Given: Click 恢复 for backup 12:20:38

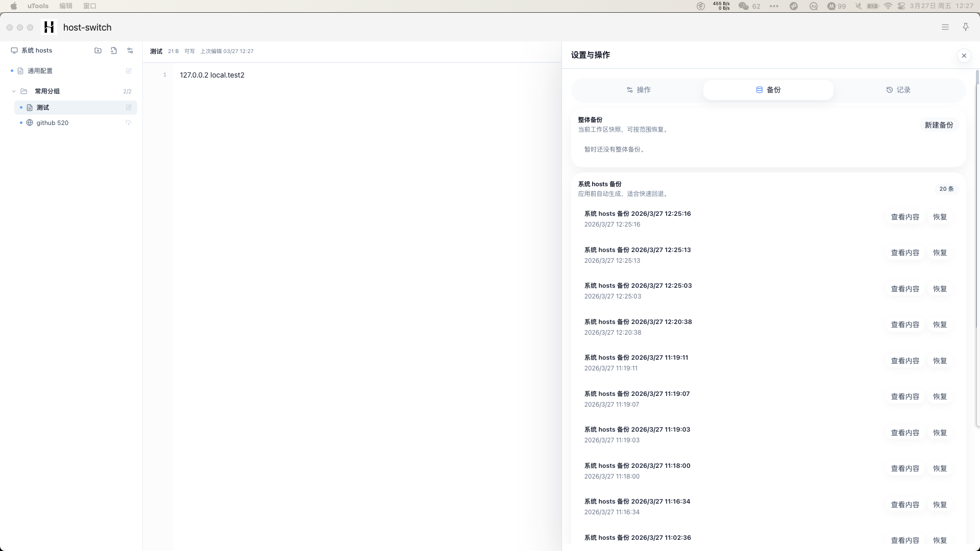Looking at the screenshot, I should click(940, 324).
